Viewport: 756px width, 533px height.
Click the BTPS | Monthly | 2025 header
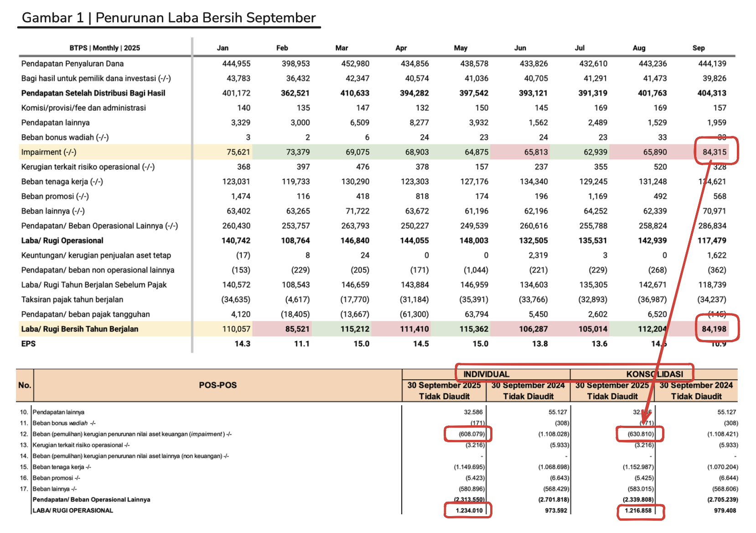click(104, 48)
